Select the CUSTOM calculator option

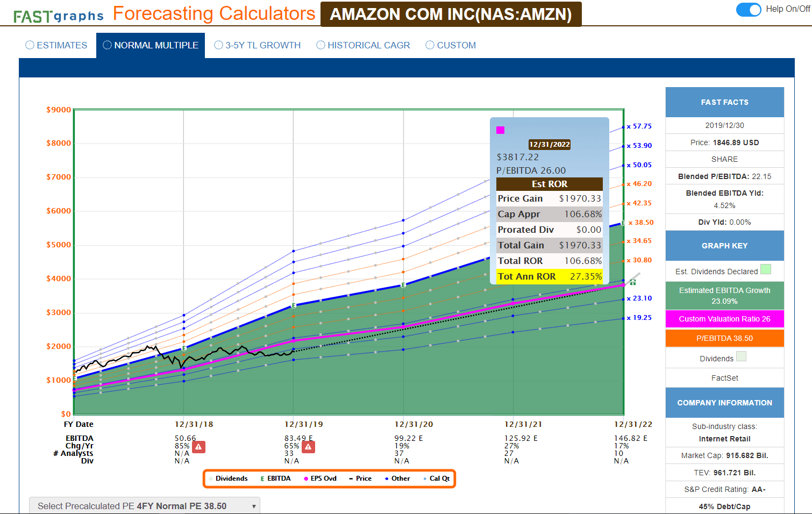click(x=451, y=45)
